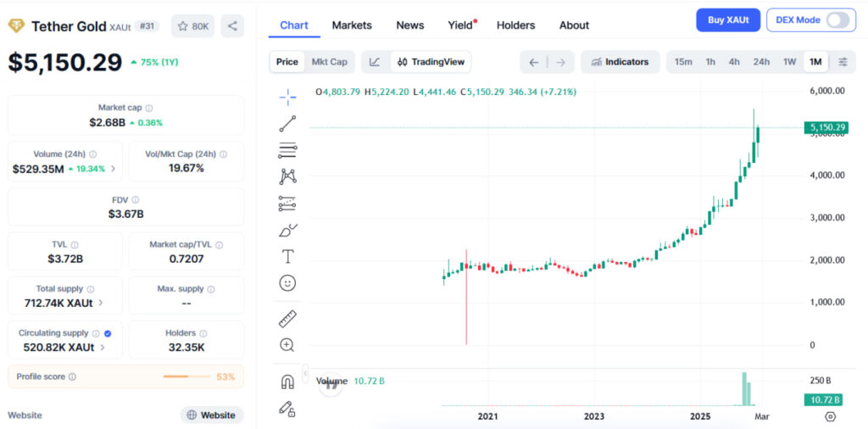This screenshot has width=868, height=429.
Task: Select 1M timeframe
Action: pos(815,62)
